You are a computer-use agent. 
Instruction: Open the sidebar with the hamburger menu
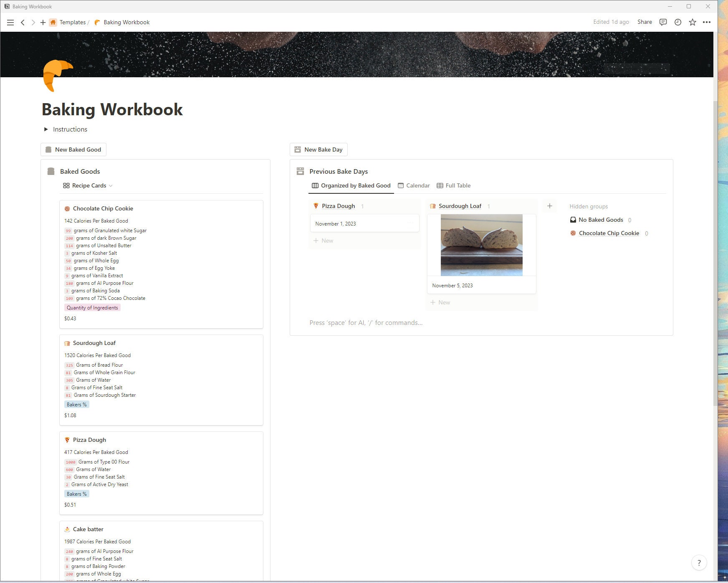click(10, 23)
